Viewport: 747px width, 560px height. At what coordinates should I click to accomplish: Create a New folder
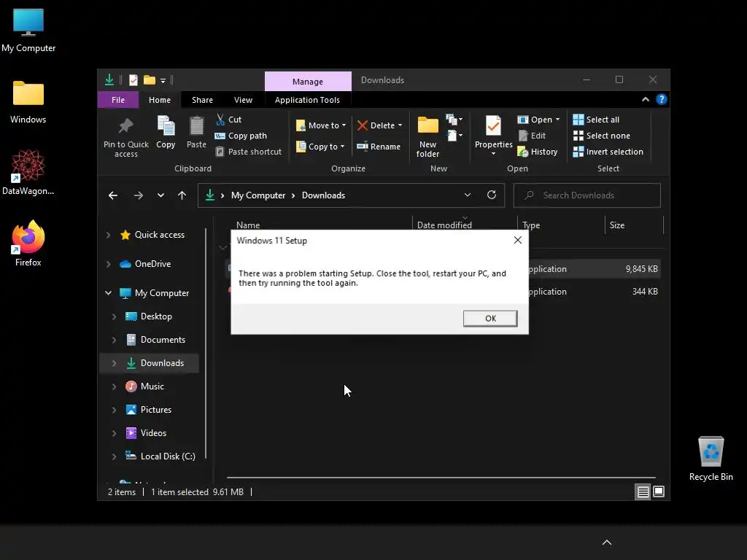[427, 136]
